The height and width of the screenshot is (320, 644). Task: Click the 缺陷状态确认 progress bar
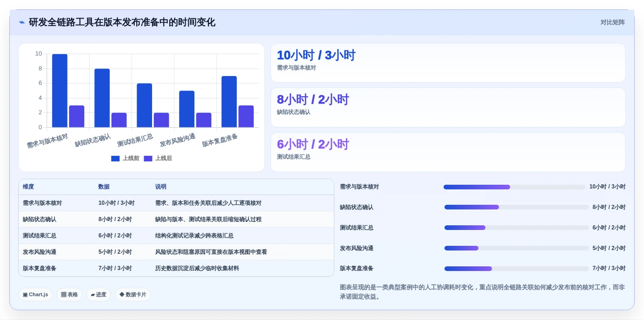(x=517, y=207)
